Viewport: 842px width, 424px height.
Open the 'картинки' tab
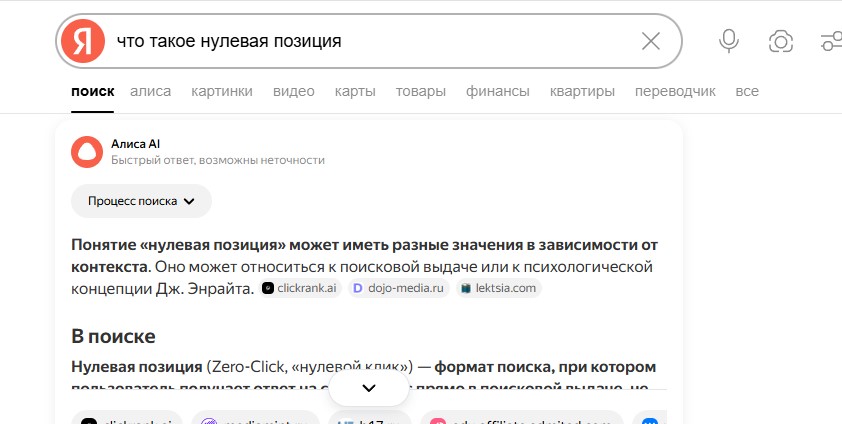tap(222, 91)
